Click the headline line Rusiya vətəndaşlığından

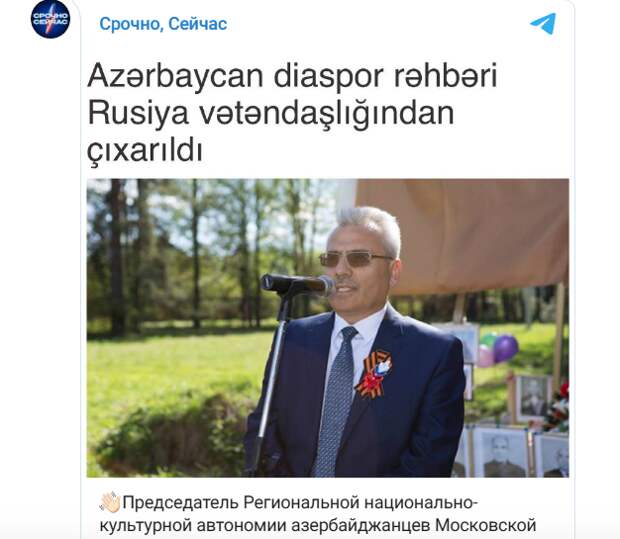271,115
